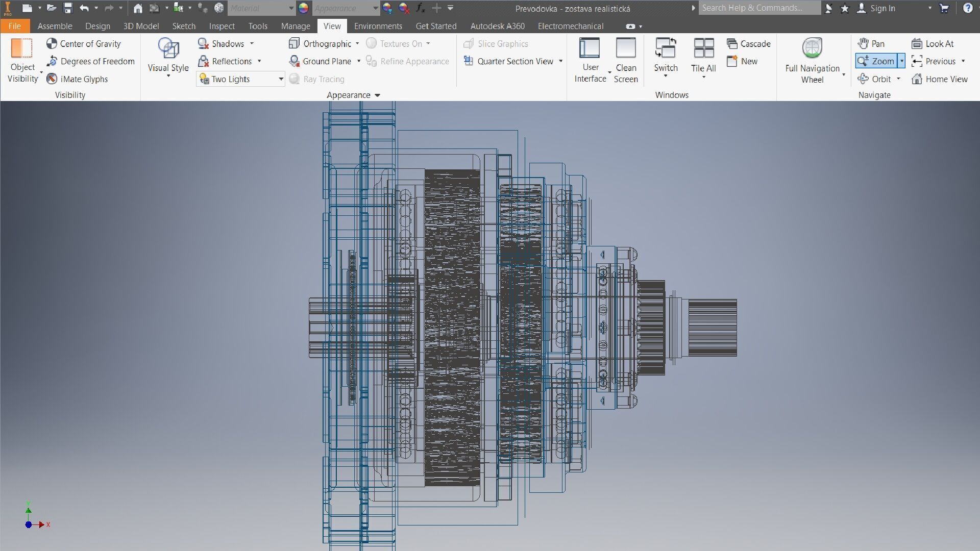Click the Home View icon
The width and height of the screenshot is (980, 551).
[x=917, y=79]
